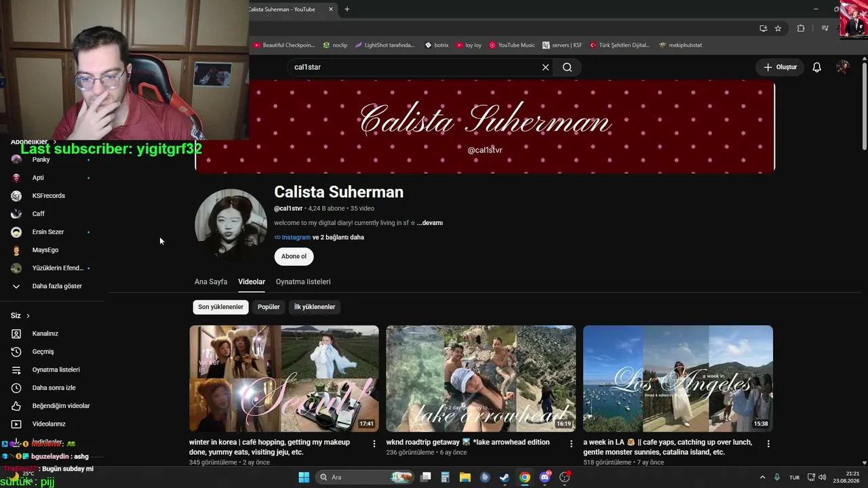
Task: Open the noclip bookmark
Action: [x=335, y=45]
